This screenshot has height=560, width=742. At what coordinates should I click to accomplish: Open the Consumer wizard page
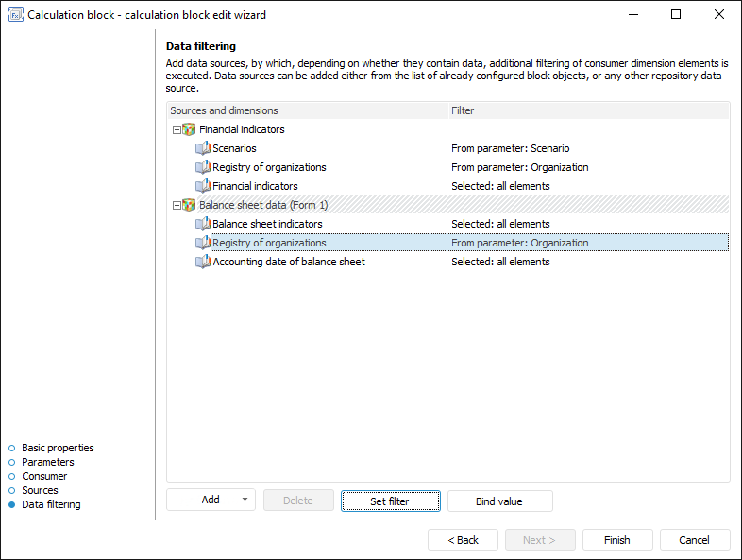point(44,476)
